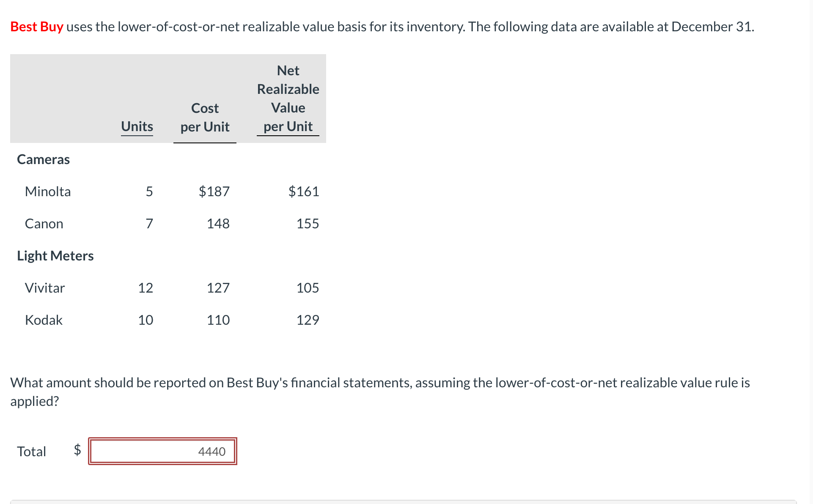Screen dimensions: 813x504
Task: Click the 127 cost for Vivitar
Action: [x=218, y=288]
